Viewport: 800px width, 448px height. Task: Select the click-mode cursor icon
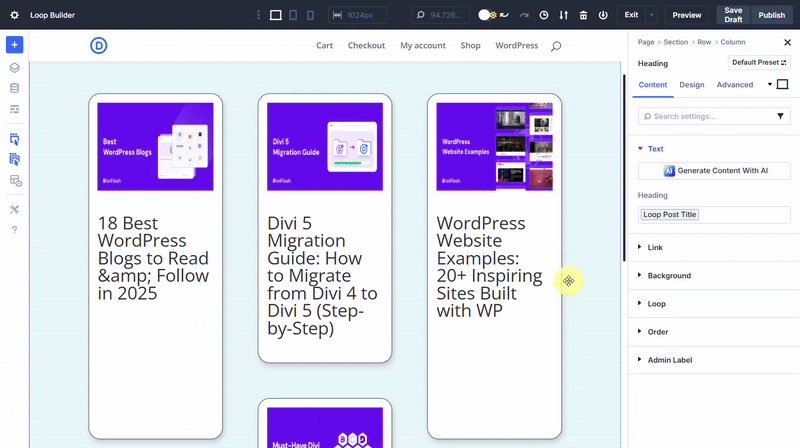coord(14,139)
